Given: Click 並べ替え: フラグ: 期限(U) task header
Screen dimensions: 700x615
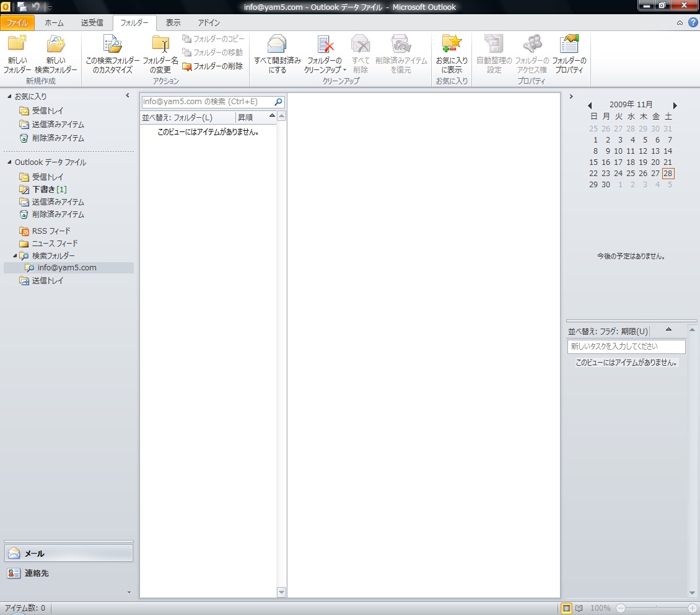Looking at the screenshot, I should coord(608,332).
